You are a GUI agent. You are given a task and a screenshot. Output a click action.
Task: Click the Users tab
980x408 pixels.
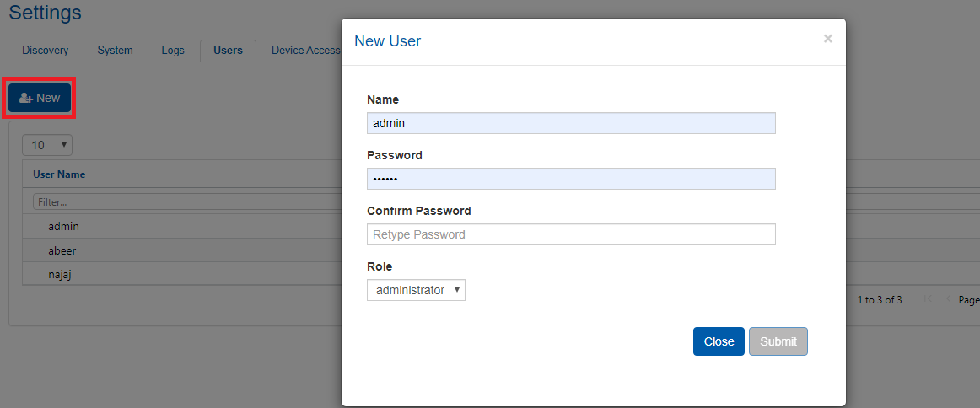pos(228,51)
